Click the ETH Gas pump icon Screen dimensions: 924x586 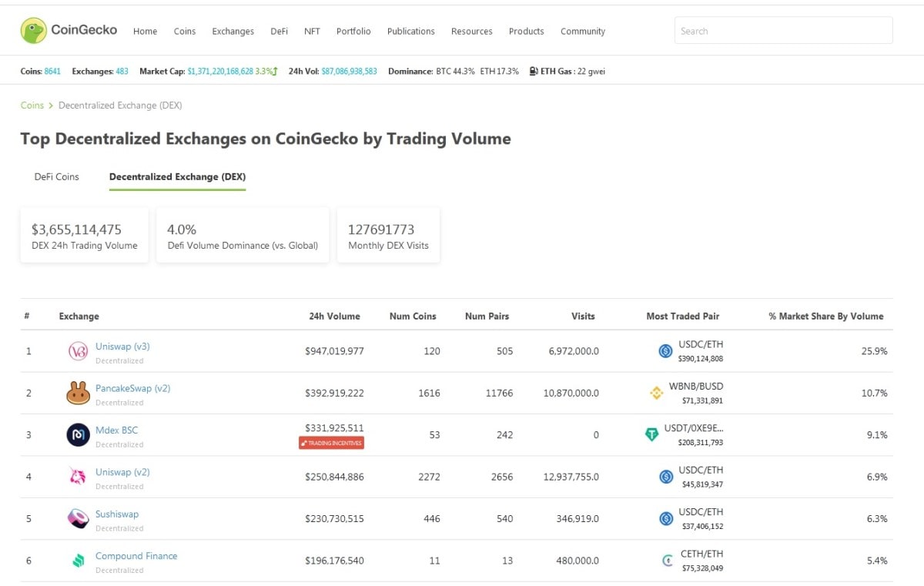pyautogui.click(x=534, y=71)
